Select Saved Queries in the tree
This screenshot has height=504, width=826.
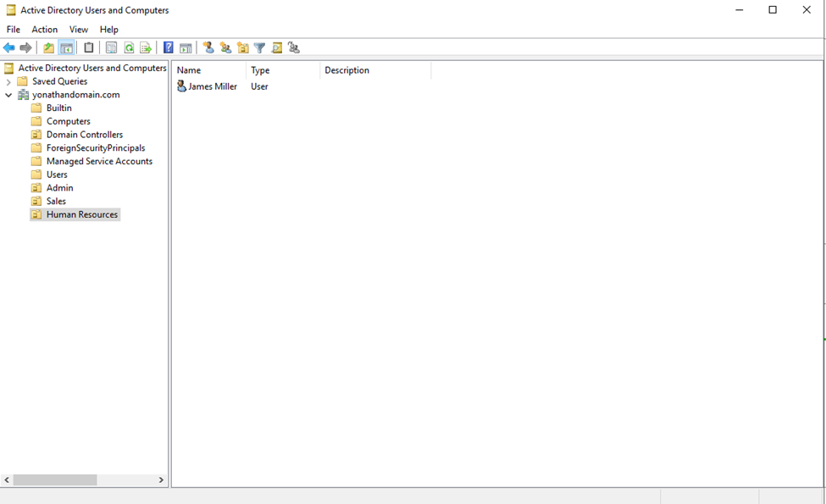[59, 81]
